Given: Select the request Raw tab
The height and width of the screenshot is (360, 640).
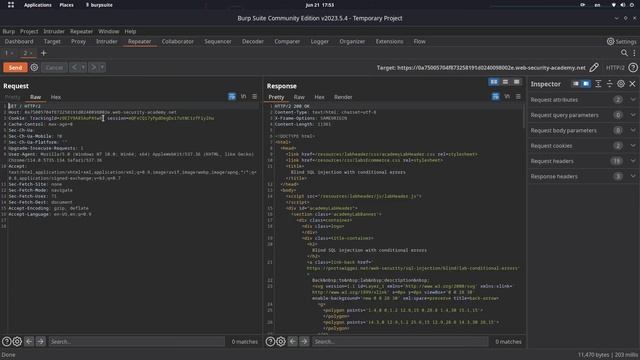Looking at the screenshot, I should (x=36, y=97).
